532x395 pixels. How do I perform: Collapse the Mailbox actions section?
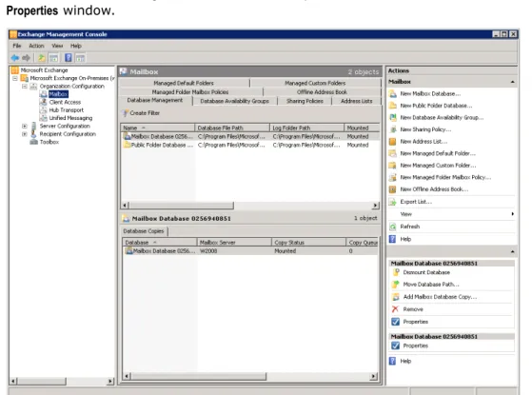click(512, 82)
